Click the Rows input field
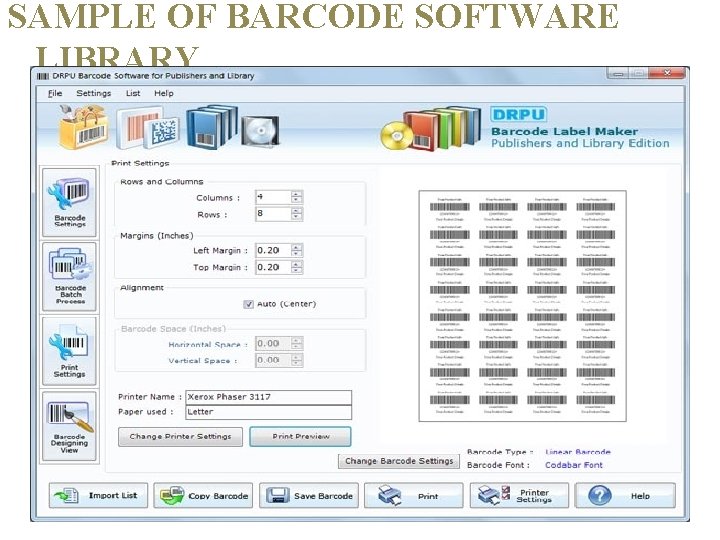 point(273,214)
